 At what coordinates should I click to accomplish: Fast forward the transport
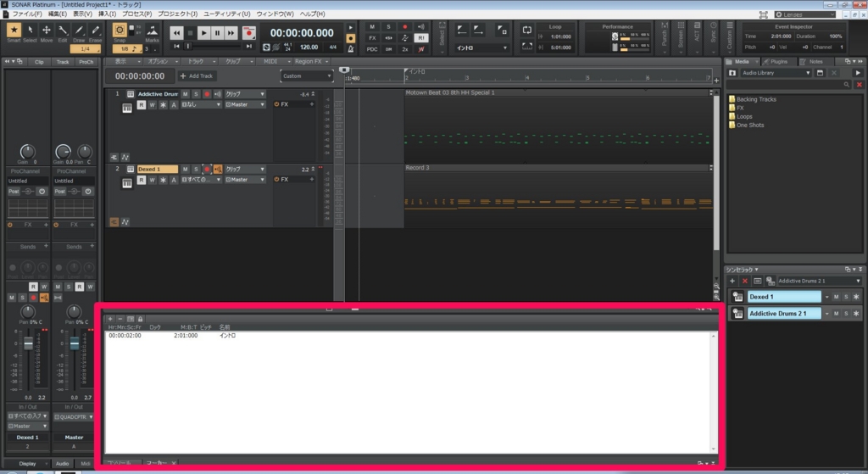tap(231, 33)
